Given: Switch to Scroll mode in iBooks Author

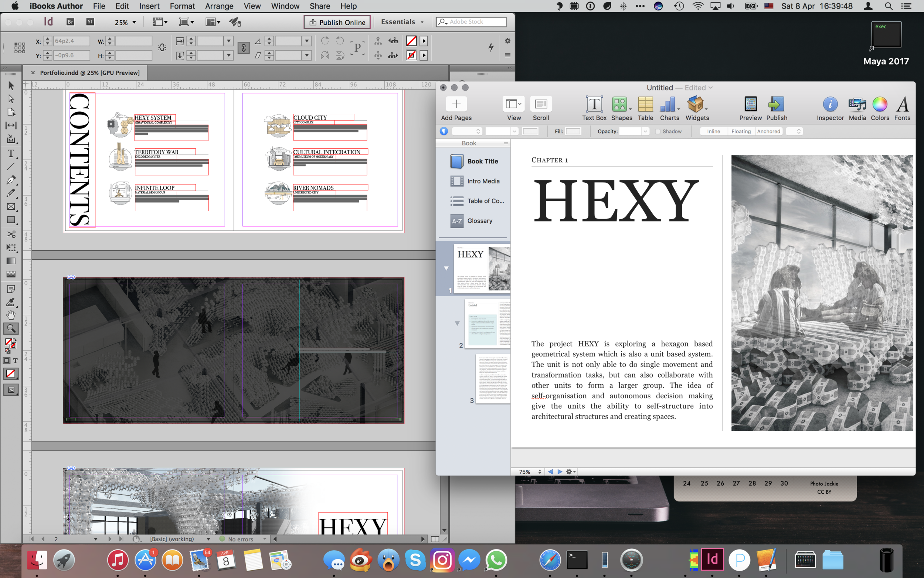Looking at the screenshot, I should point(540,109).
